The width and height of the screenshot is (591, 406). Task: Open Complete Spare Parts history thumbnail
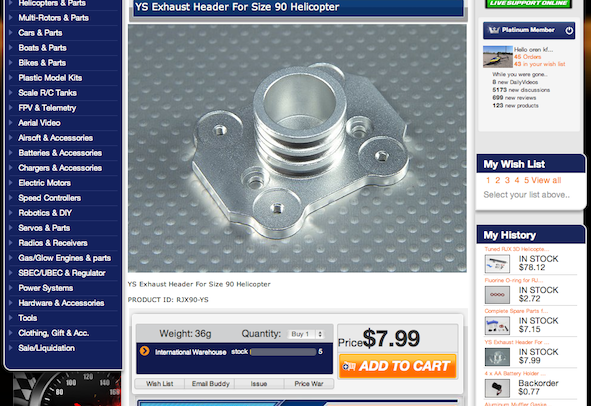tap(497, 325)
